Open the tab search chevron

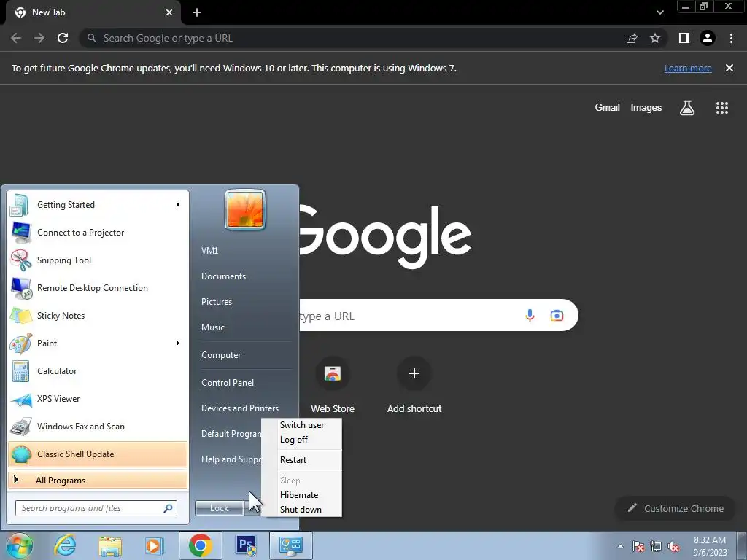coord(659,12)
